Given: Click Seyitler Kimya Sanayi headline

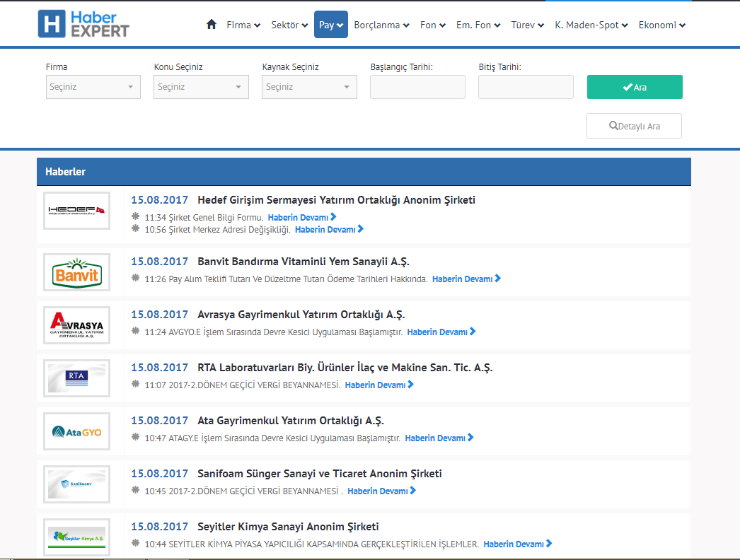Looking at the screenshot, I should coord(288,527).
